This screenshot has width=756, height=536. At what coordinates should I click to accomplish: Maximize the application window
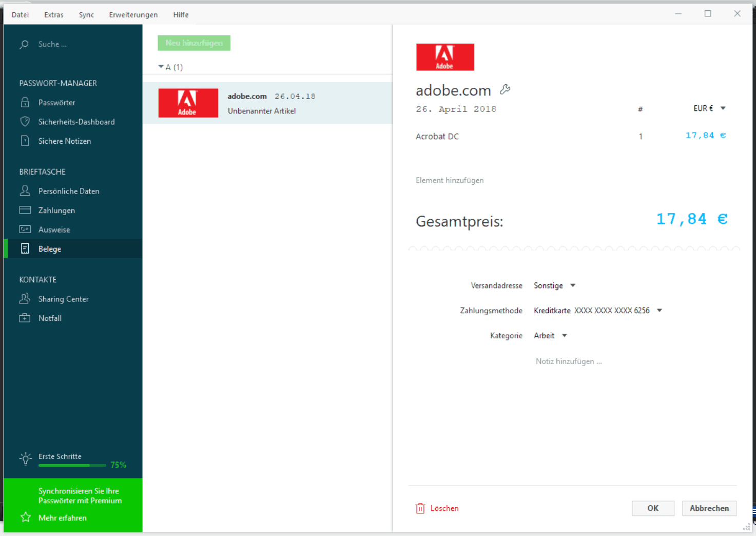708,14
